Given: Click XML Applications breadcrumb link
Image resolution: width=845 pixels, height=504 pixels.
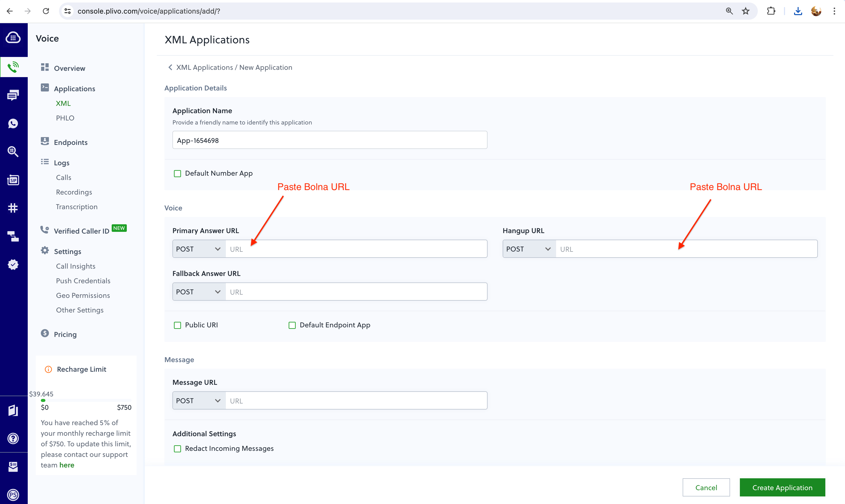Looking at the screenshot, I should (x=204, y=67).
